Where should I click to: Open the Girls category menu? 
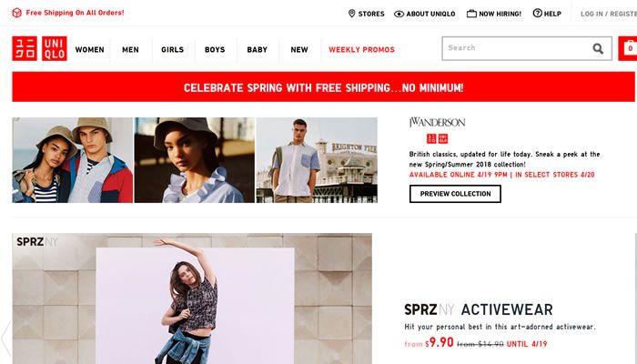[x=173, y=49]
